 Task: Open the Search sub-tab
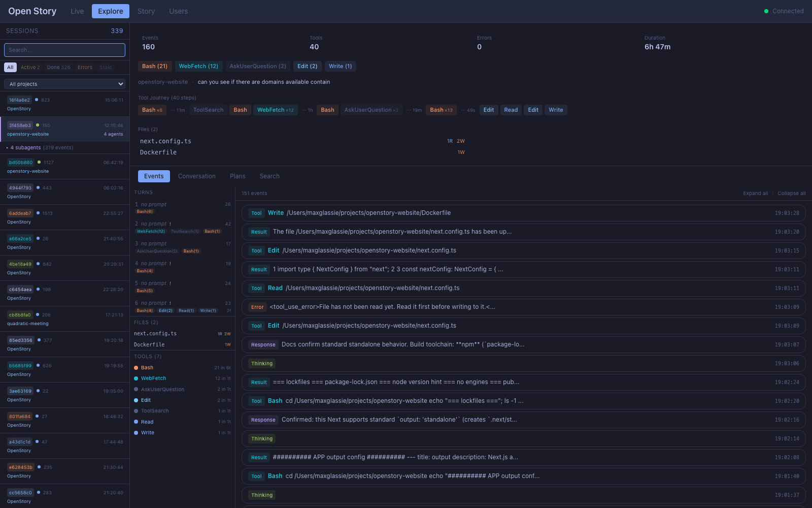(269, 176)
